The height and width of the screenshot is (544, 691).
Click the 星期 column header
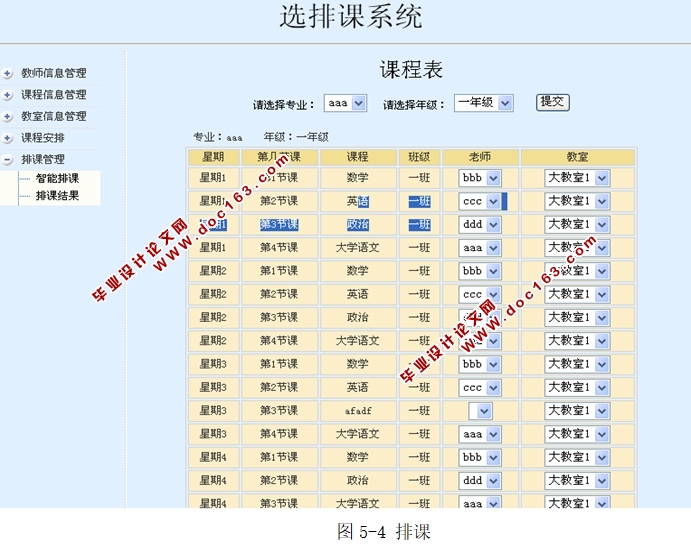[213, 157]
